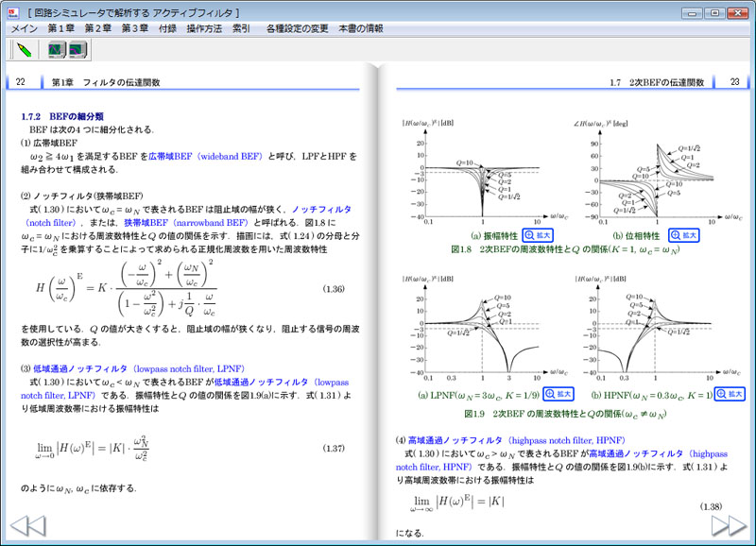Click page number 23 in the right header
The image size is (756, 546).
[x=735, y=82]
